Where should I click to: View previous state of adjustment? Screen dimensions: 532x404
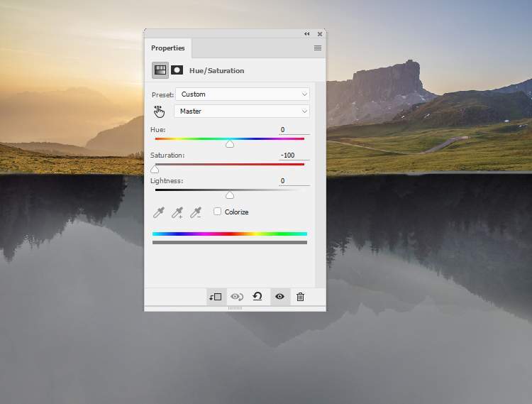[237, 297]
